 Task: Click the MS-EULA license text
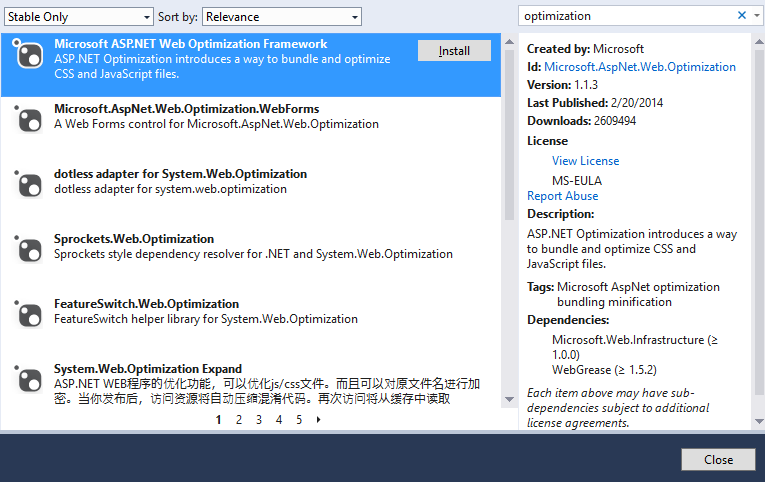[x=577, y=181]
